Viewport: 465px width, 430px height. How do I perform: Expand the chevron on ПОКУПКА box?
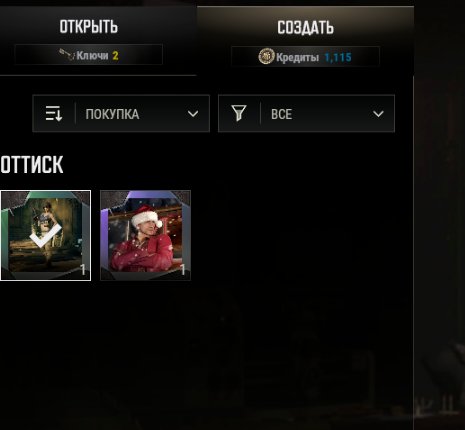pos(193,114)
